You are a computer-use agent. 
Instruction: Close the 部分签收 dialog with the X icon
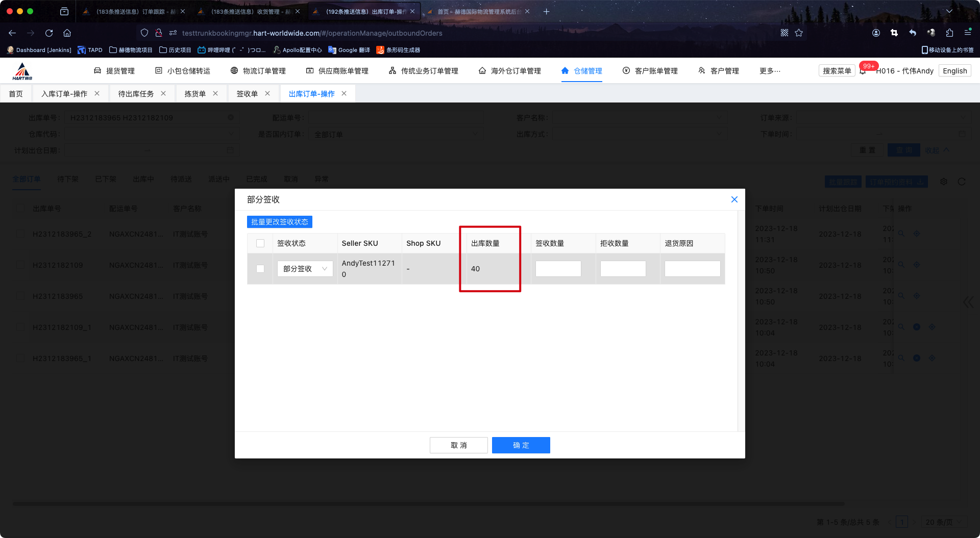pyautogui.click(x=734, y=199)
